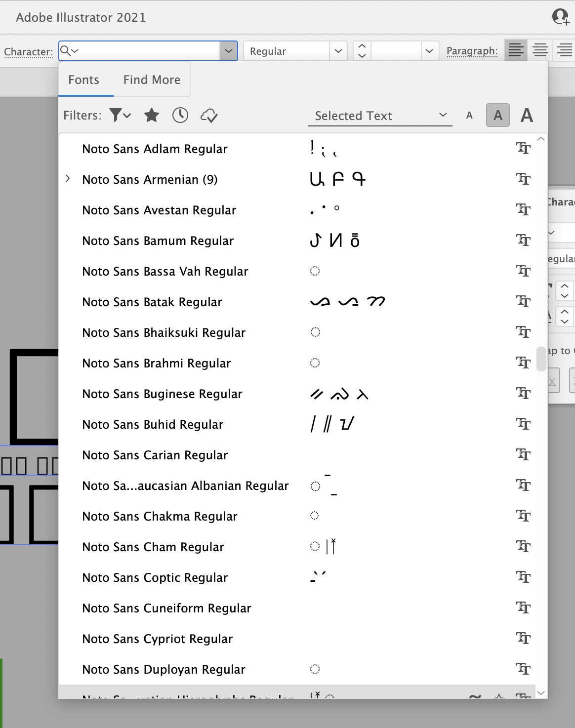This screenshot has width=575, height=728.
Task: Select large sample text size
Action: (x=527, y=116)
